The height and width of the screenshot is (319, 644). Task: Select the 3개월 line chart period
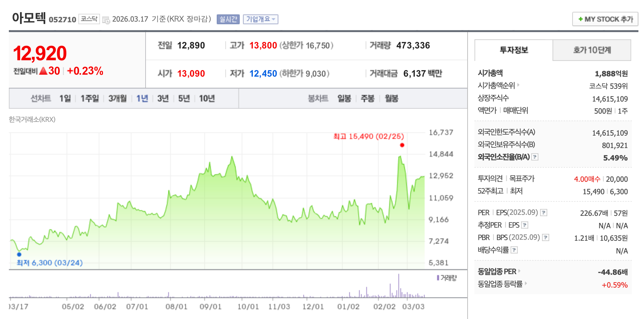[117, 98]
